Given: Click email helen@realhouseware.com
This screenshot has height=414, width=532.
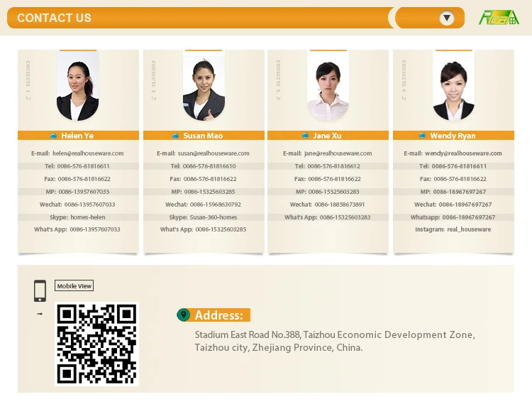Looking at the screenshot, I should (88, 153).
